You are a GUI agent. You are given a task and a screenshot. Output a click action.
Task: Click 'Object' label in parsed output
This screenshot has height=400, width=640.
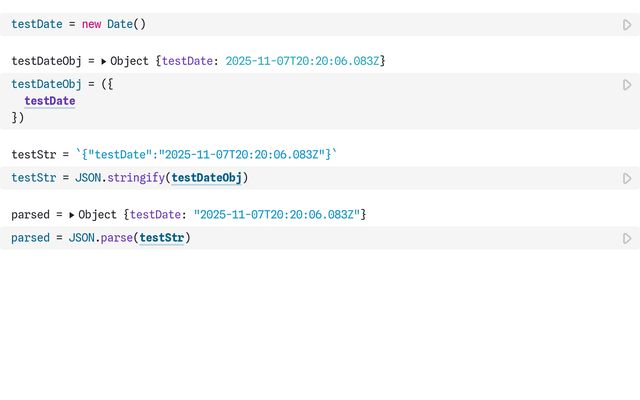click(x=99, y=215)
